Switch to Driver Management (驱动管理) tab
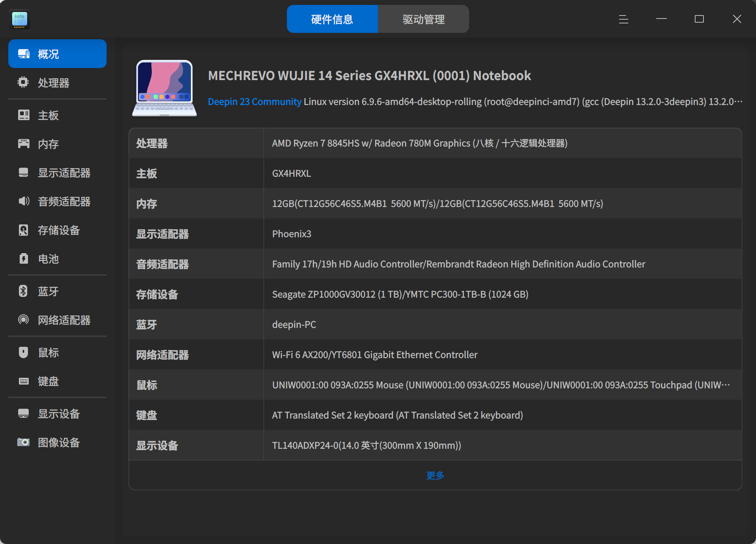This screenshot has width=756, height=544. (x=423, y=19)
